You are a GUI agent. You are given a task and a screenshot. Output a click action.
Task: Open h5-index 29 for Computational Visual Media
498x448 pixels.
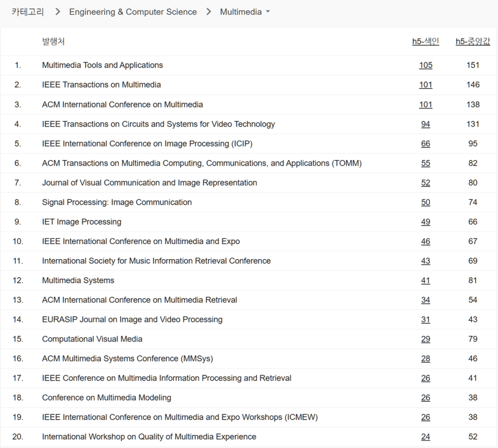click(425, 339)
